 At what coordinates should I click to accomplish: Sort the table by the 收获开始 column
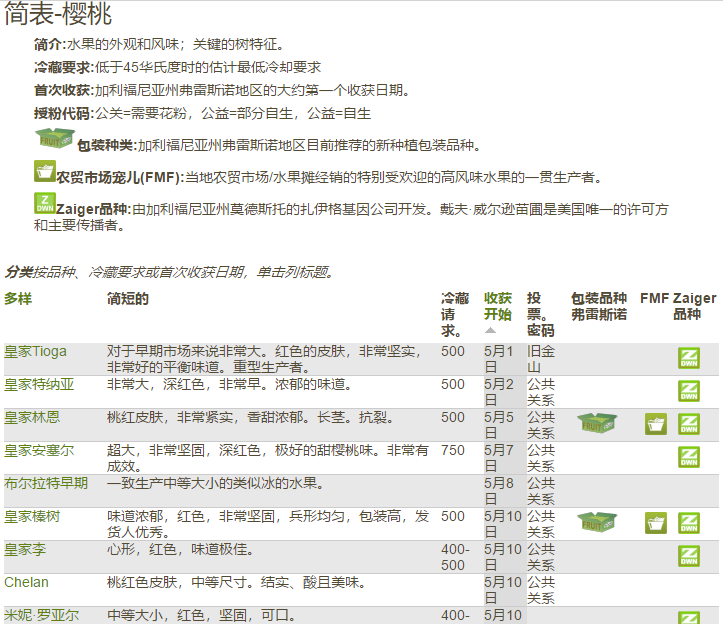[498, 306]
